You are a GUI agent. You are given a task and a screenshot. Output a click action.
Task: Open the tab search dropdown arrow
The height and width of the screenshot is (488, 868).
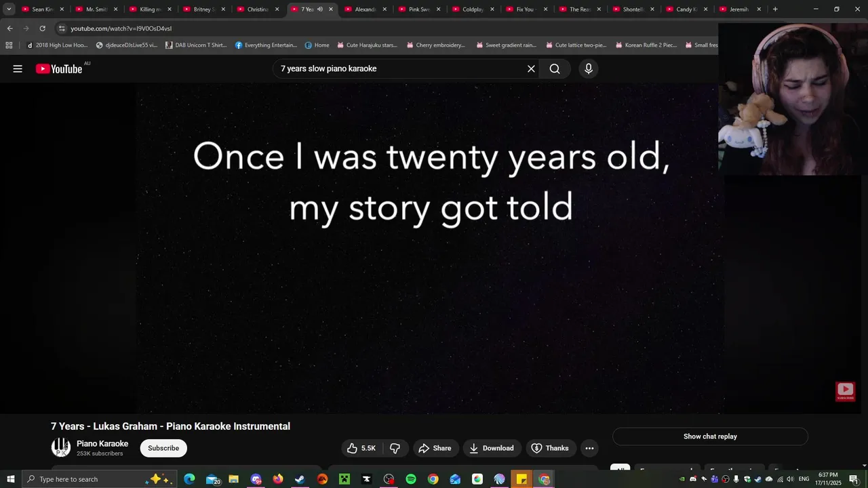pos(9,9)
